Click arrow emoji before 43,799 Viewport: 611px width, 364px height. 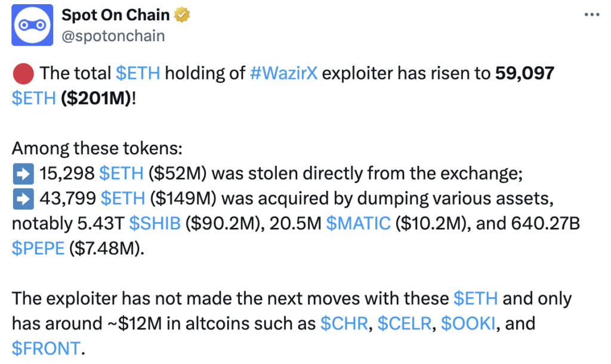23,198
